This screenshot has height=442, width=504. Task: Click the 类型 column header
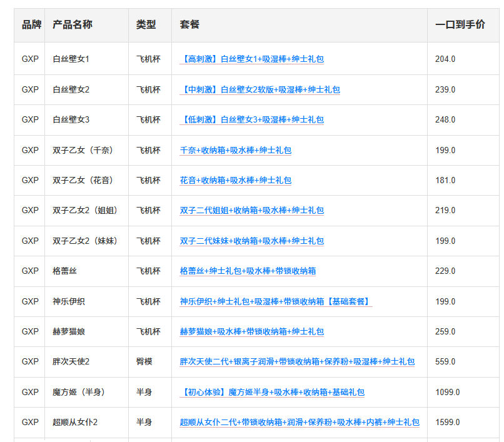click(146, 25)
